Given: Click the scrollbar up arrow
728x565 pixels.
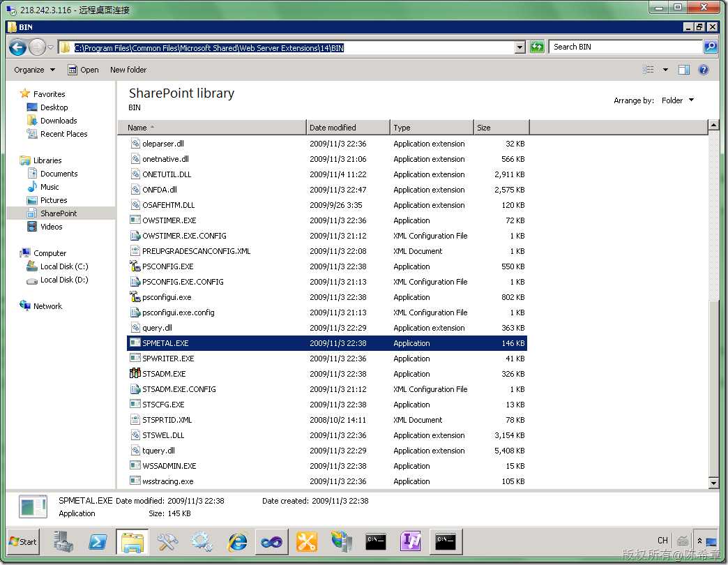Looking at the screenshot, I should tap(713, 125).
